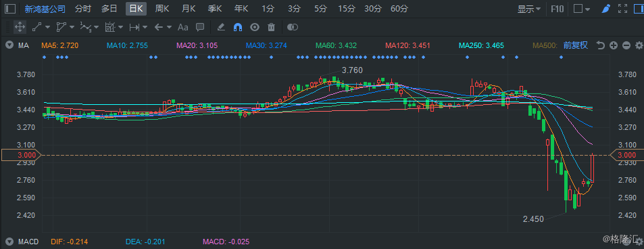Zoom in chart with plus icon

(x=614, y=45)
